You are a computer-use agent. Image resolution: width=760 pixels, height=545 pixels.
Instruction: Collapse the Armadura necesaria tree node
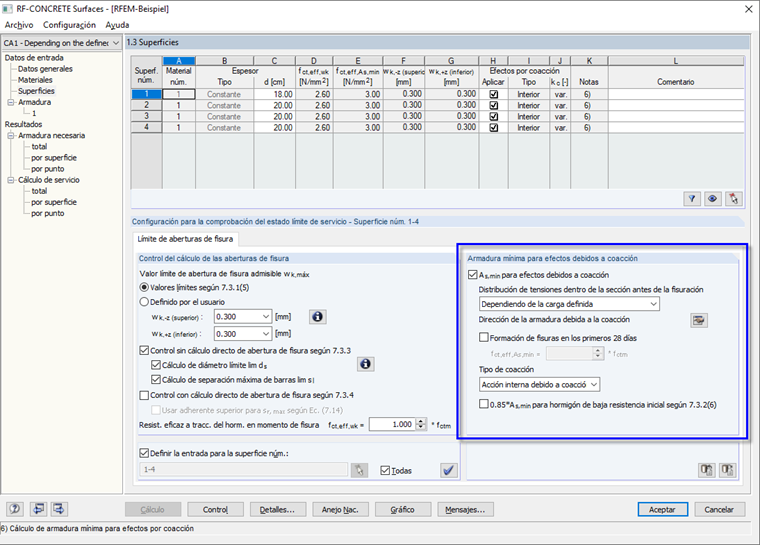pos(11,136)
